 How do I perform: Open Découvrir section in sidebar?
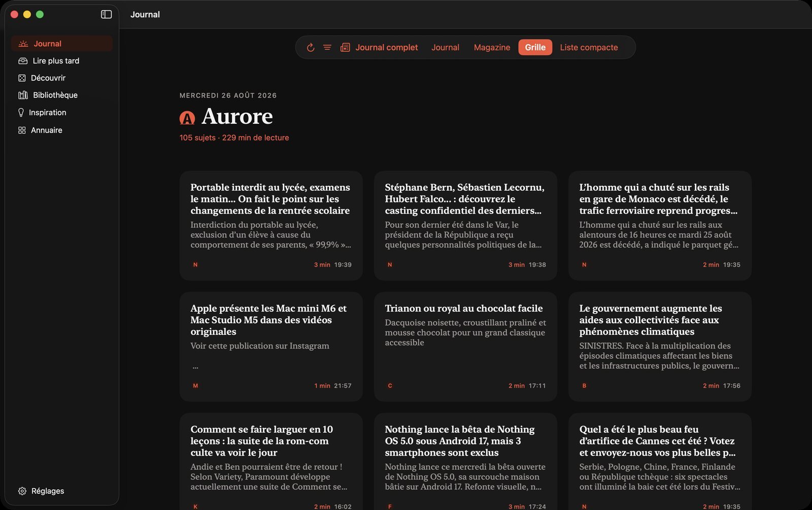pos(62,78)
